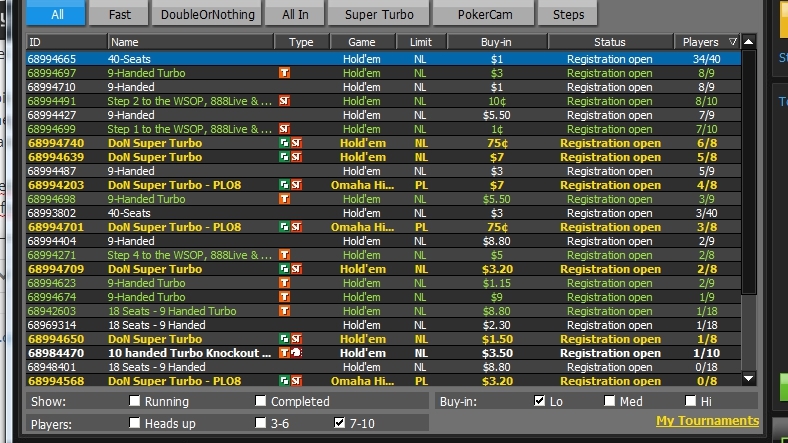
Task: Sort list by Buy-in column header
Action: 497,42
